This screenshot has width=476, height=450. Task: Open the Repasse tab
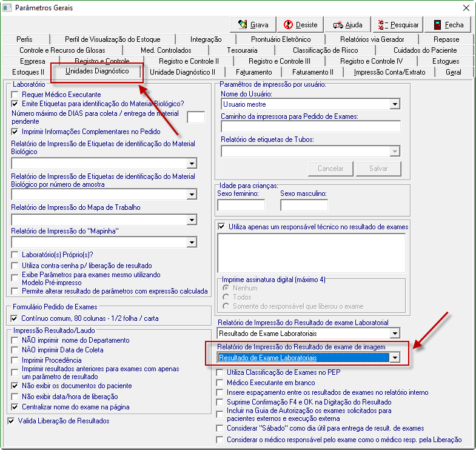coord(446,39)
